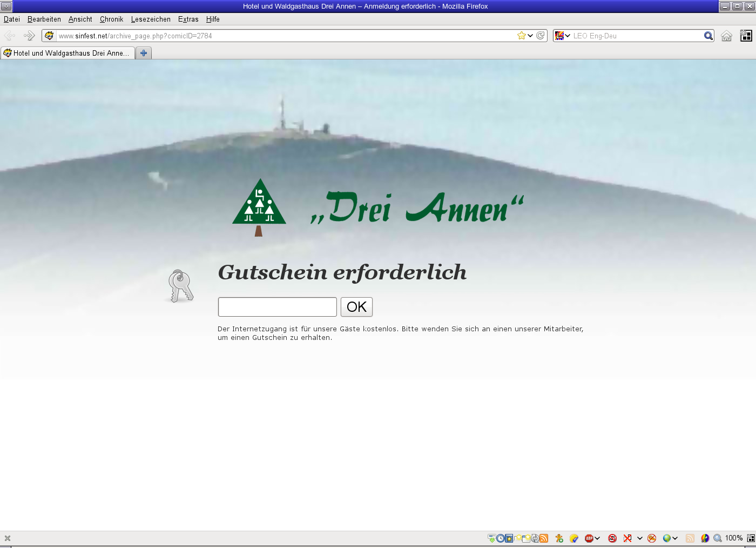Click the NoScript icon in the status bar
The height and width of the screenshot is (548, 756).
pyautogui.click(x=612, y=538)
